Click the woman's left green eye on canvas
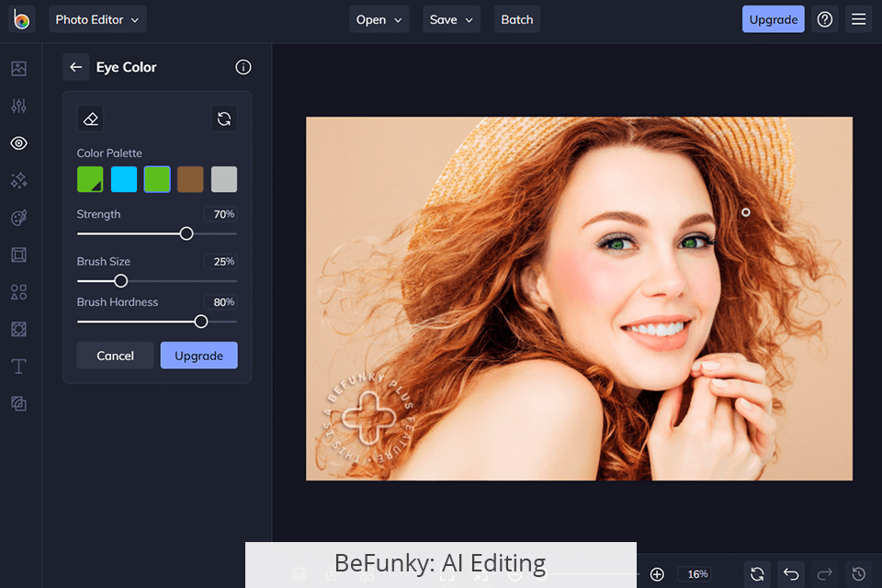This screenshot has height=588, width=882. pos(617,243)
